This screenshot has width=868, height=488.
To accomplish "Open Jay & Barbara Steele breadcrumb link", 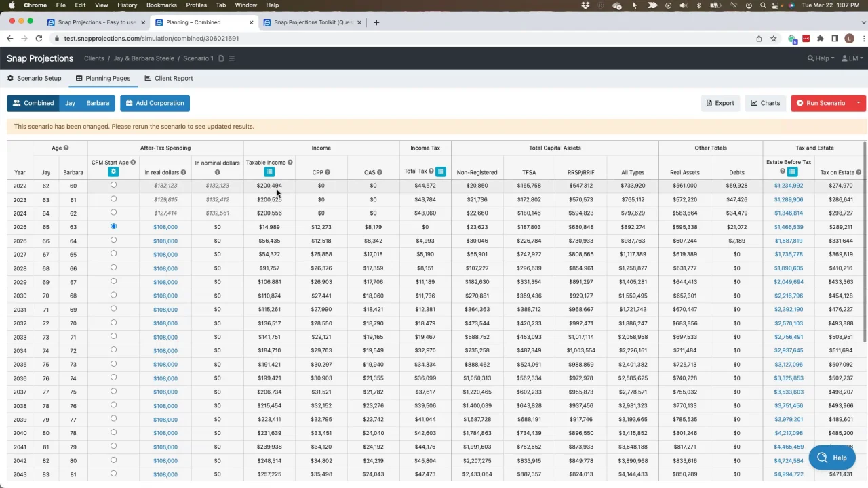I will [144, 58].
